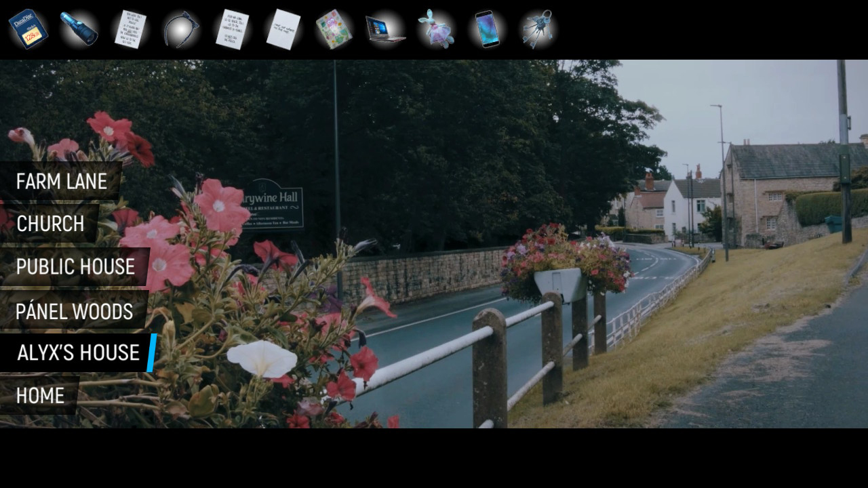Return Home from the location list
868x488 pixels.
tap(41, 394)
